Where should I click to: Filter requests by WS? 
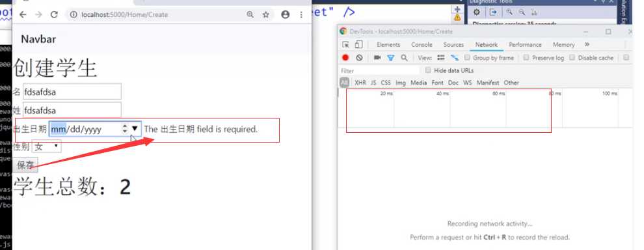tap(468, 83)
